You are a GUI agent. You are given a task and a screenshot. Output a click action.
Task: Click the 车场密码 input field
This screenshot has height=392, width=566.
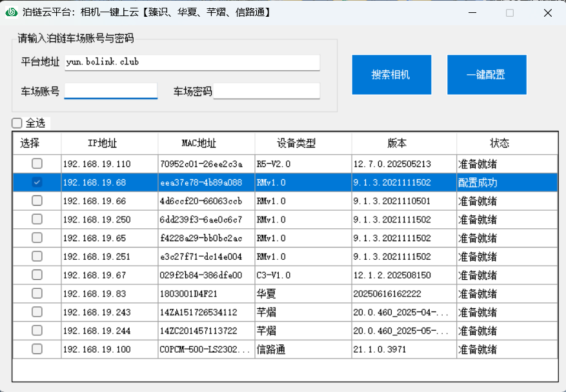coord(266,92)
